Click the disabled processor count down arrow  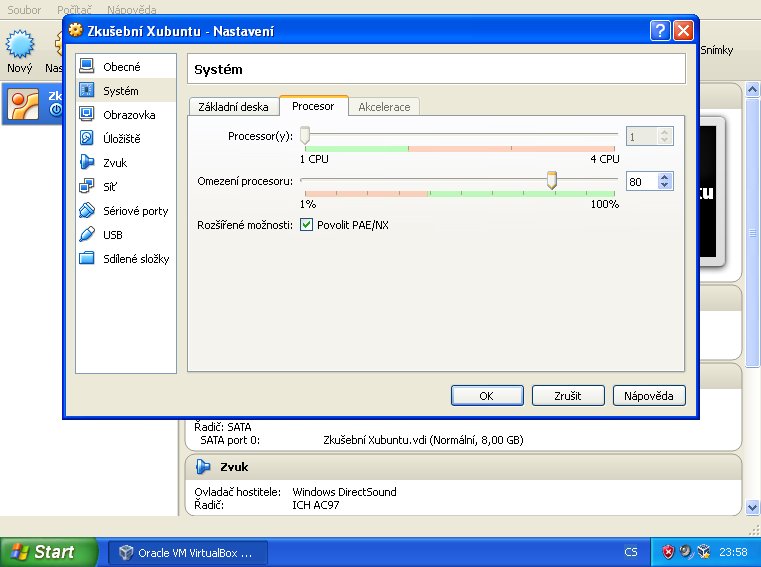[x=664, y=140]
